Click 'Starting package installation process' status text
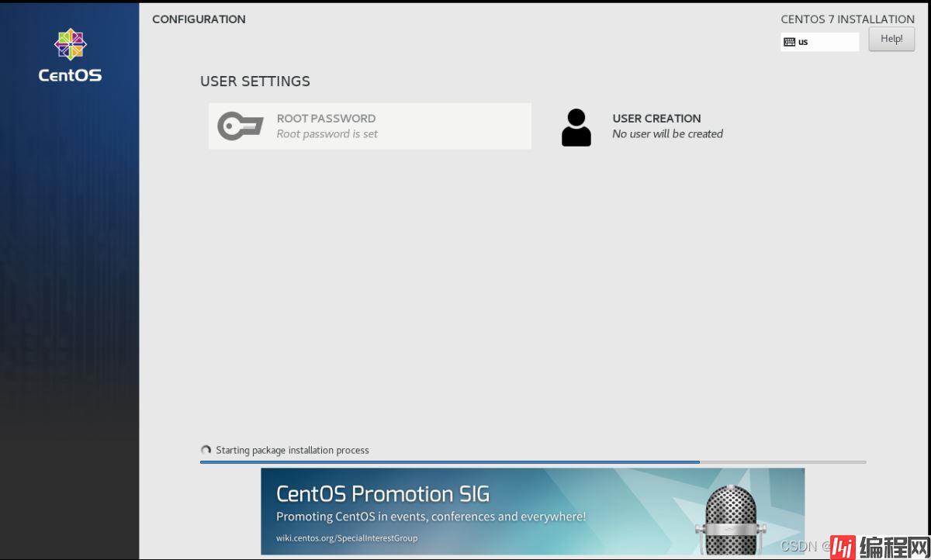Screen dimensions: 931x560 pyautogui.click(x=292, y=451)
